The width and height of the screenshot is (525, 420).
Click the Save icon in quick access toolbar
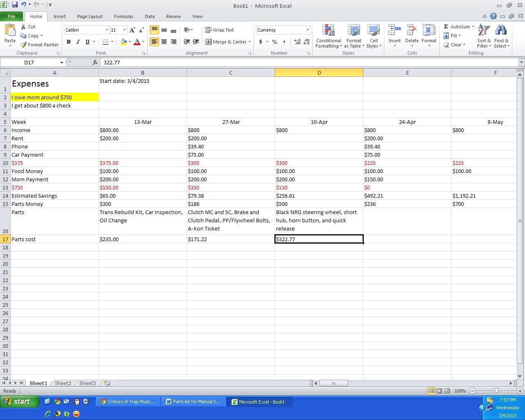(15, 5)
